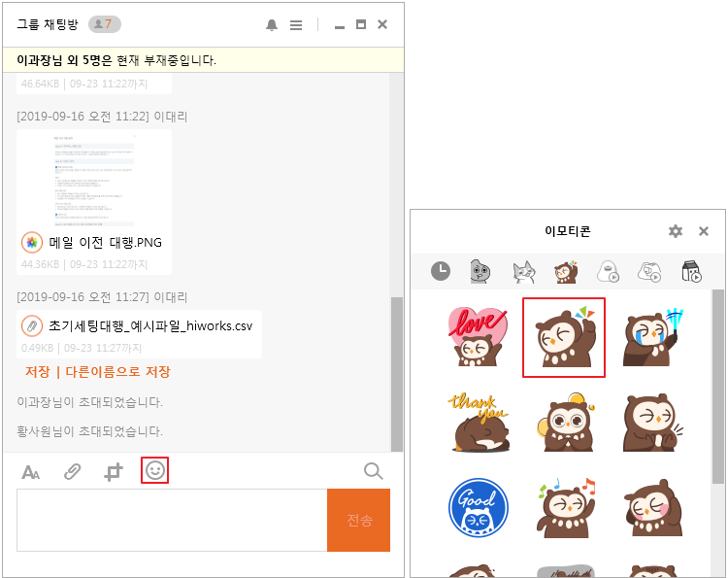Viewport: 728px width, 578px height.
Task: Click the clip icon beside the csv file
Action: coord(32,325)
